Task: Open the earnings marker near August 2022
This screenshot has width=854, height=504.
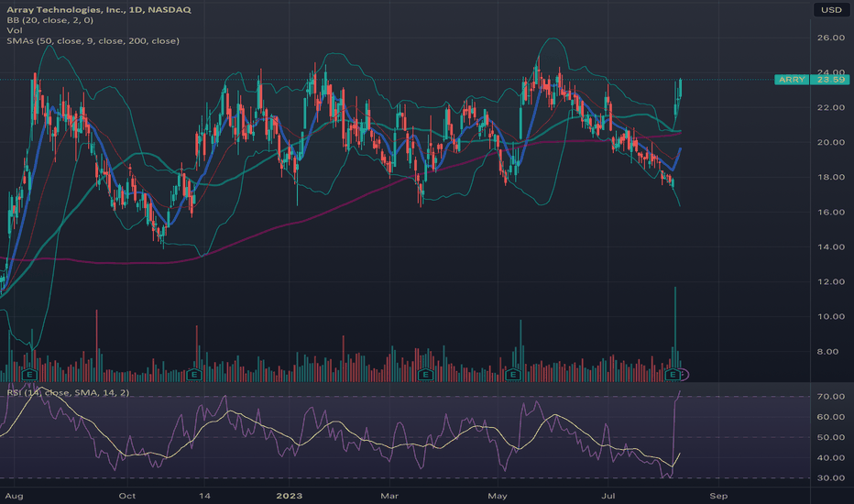Action: point(29,374)
